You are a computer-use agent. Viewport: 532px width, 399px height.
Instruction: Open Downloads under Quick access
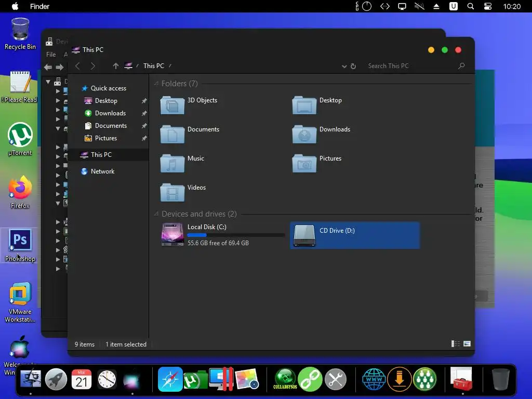pos(110,113)
